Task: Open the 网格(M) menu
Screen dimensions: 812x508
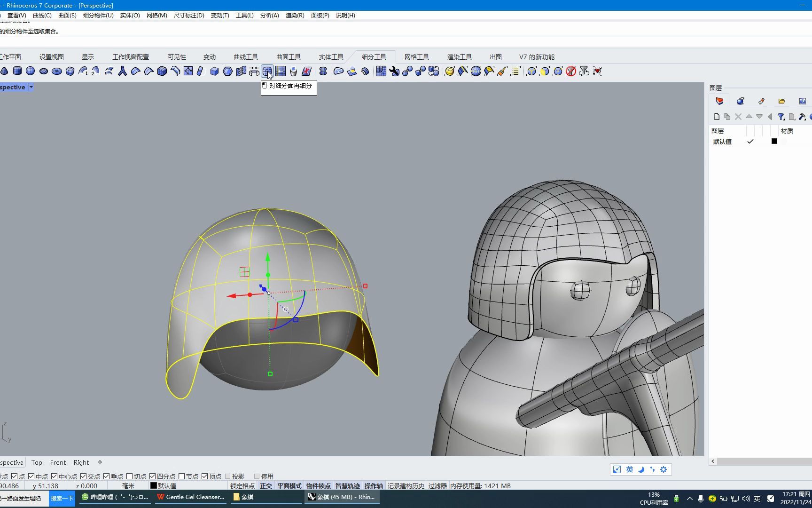Action: point(156,15)
